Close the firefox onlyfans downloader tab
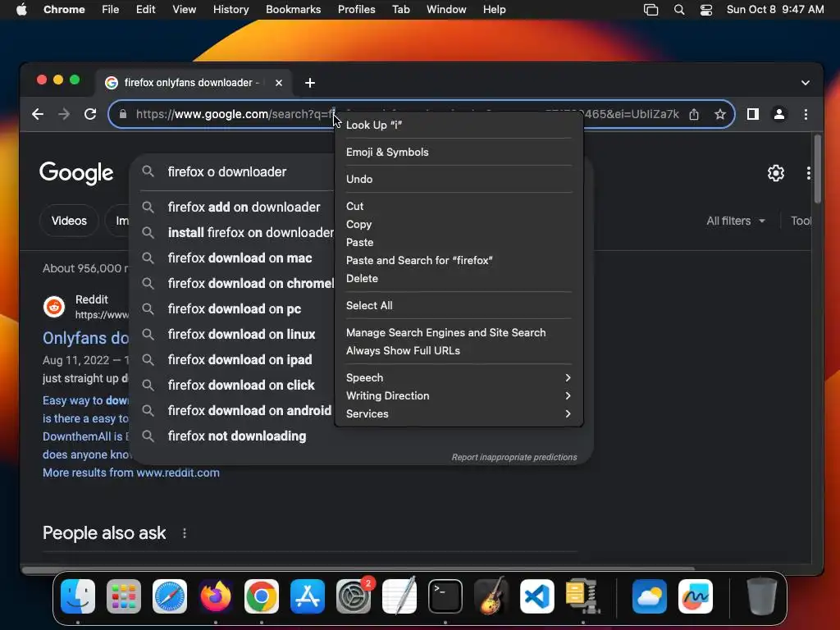This screenshot has width=840, height=630. (x=279, y=83)
